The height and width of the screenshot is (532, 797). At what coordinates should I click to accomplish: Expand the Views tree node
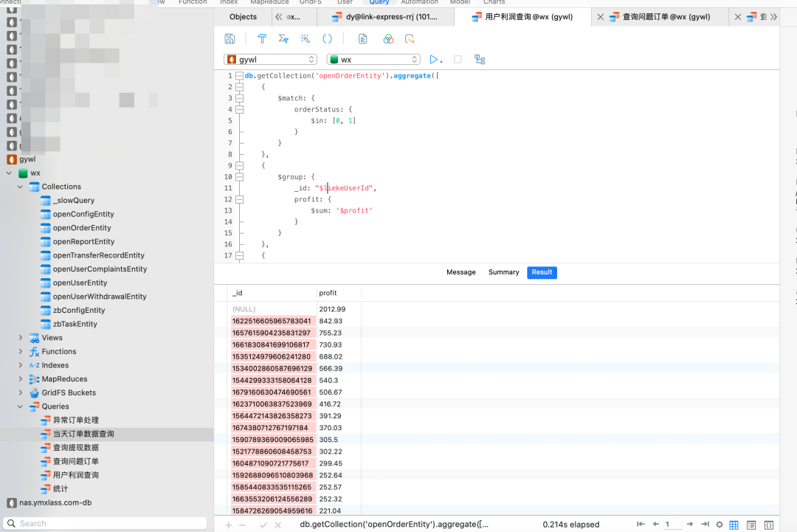tap(20, 337)
